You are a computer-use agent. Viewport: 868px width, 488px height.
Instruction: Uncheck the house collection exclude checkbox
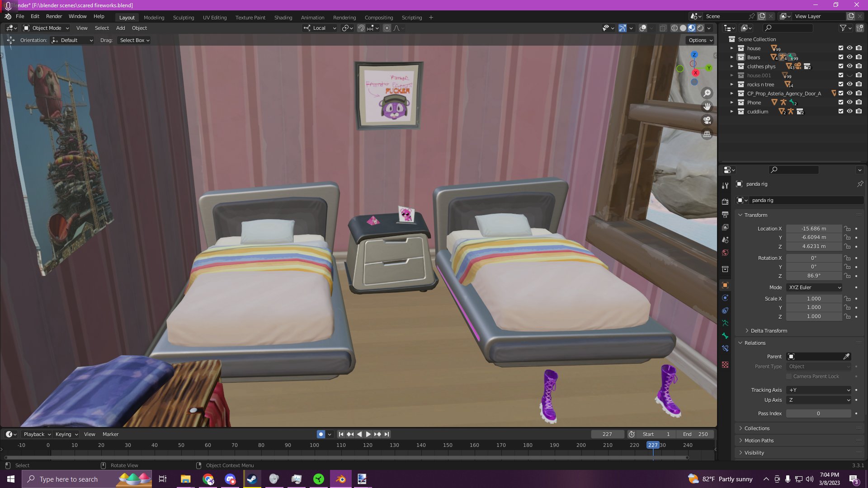point(840,48)
